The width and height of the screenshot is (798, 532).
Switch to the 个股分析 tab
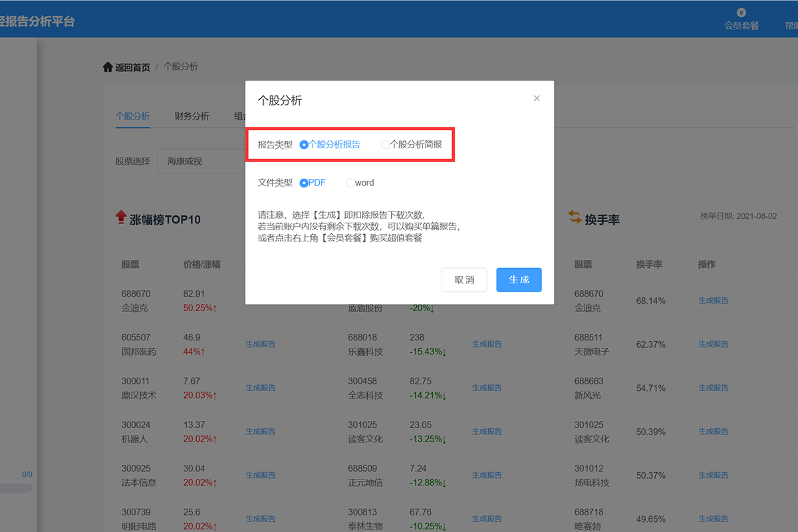132,116
